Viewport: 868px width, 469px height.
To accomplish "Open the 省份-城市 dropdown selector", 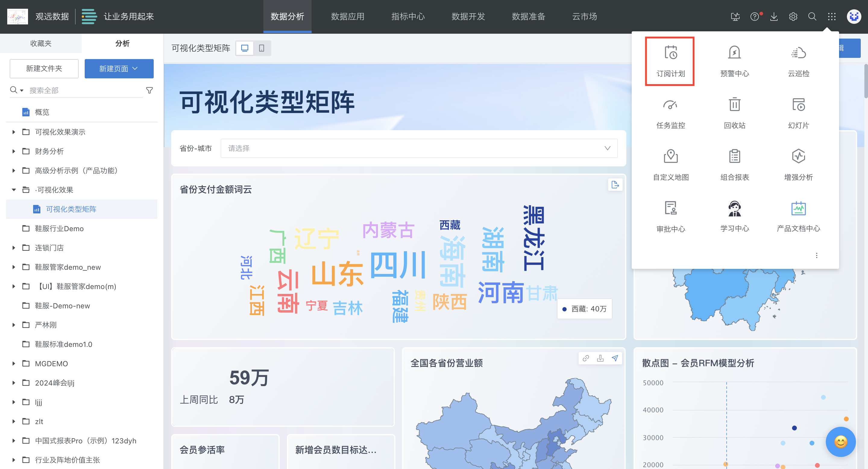I will coord(419,148).
